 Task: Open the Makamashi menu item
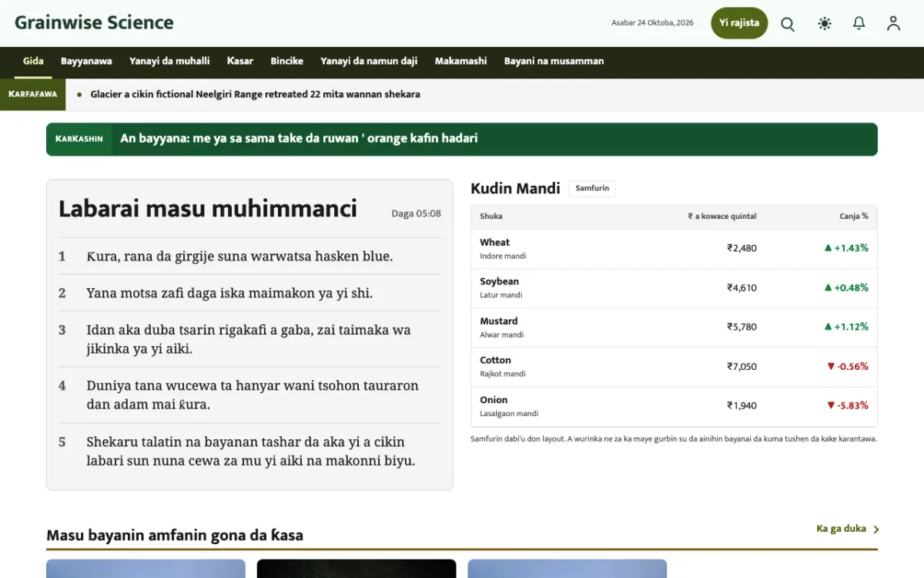click(x=460, y=62)
